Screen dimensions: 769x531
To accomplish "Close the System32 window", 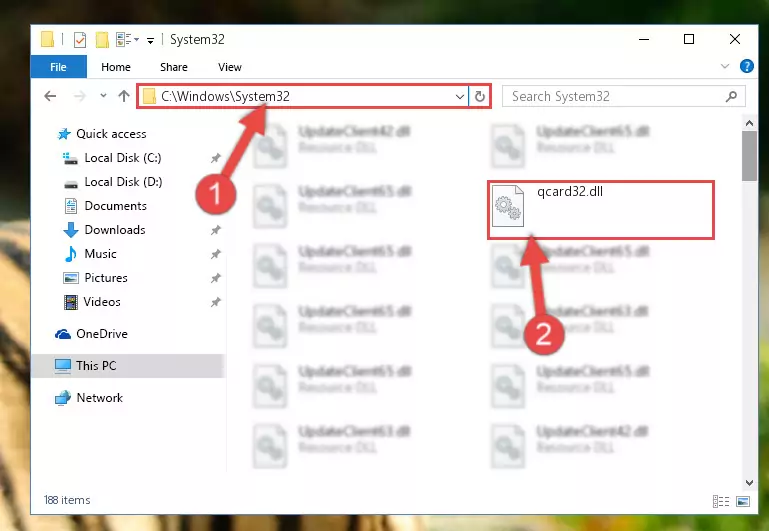I will (x=734, y=39).
